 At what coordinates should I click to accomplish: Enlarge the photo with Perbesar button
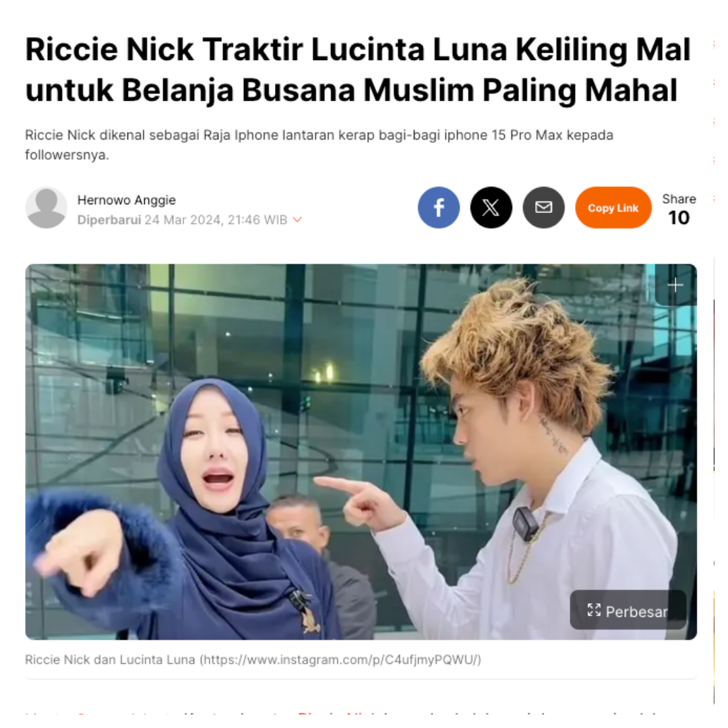pos(628,611)
